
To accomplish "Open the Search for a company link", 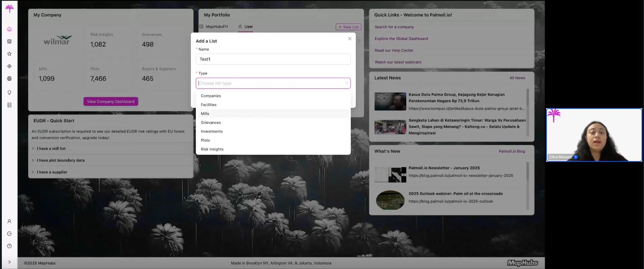I will point(394,27).
